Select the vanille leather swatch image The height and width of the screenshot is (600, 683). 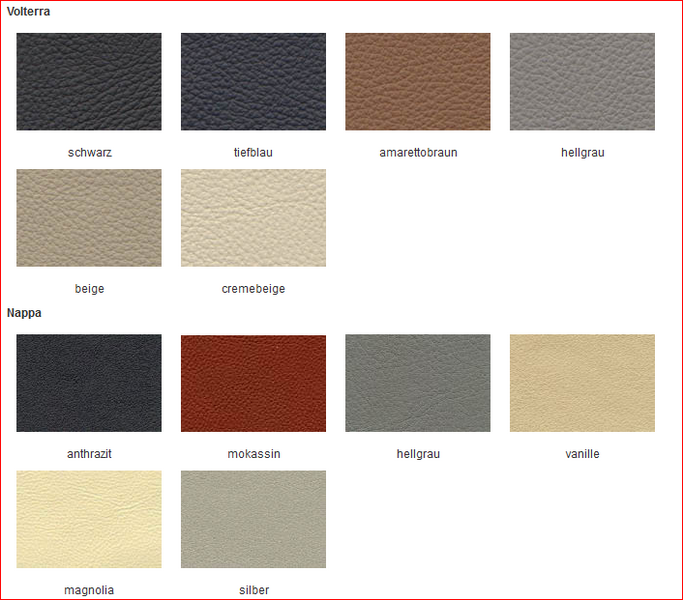pyautogui.click(x=582, y=383)
